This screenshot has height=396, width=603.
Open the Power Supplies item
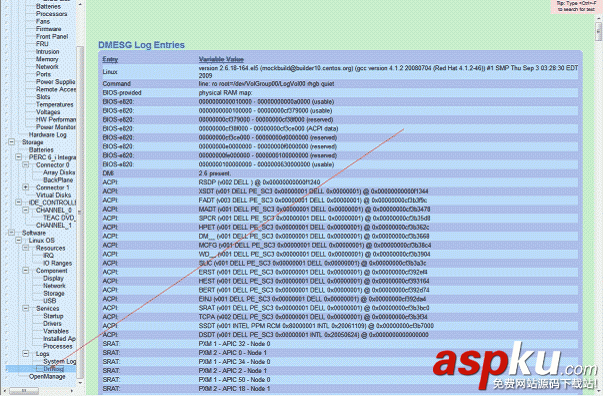coord(56,82)
